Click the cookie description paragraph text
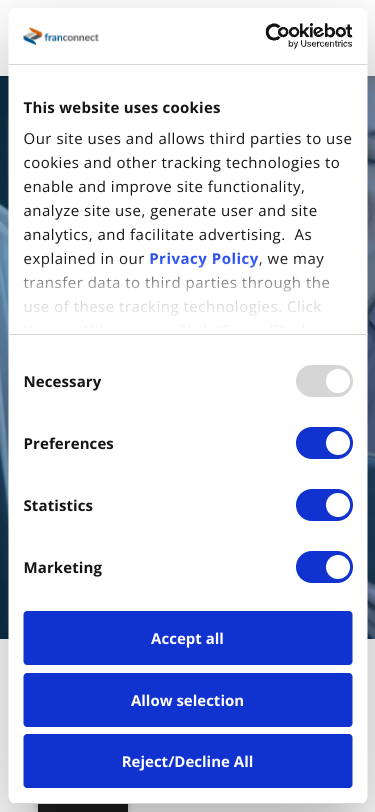 [188, 198]
